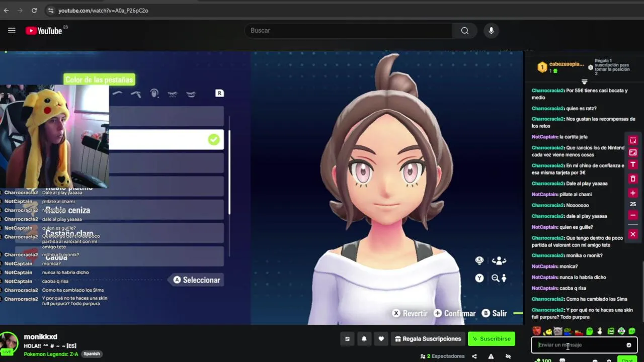Click Charrocracia2 'quien es ratz?' message

(564, 108)
